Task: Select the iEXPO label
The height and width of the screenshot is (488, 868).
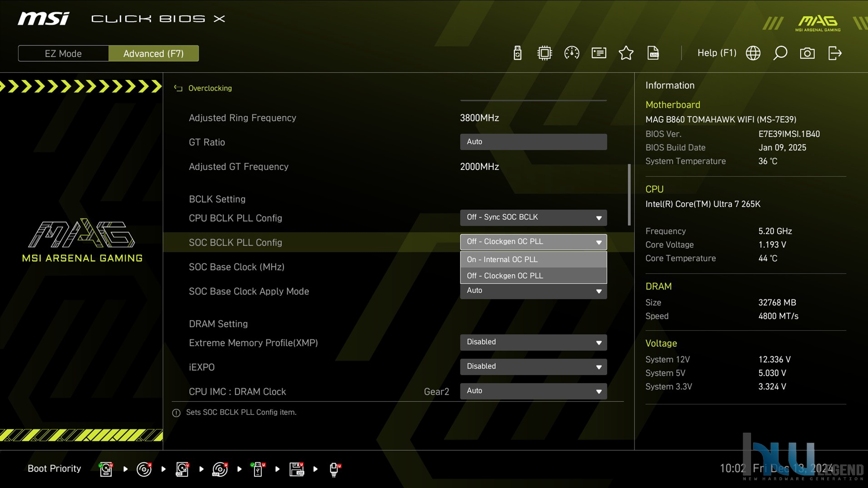Action: tap(201, 367)
